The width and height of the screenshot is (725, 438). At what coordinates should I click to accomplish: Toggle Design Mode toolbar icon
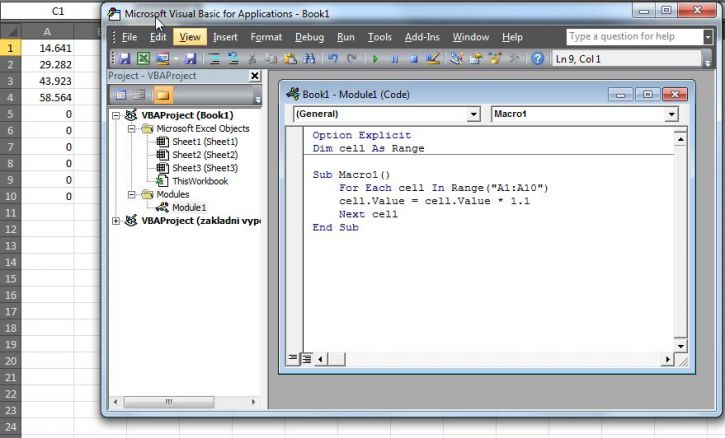(433, 59)
